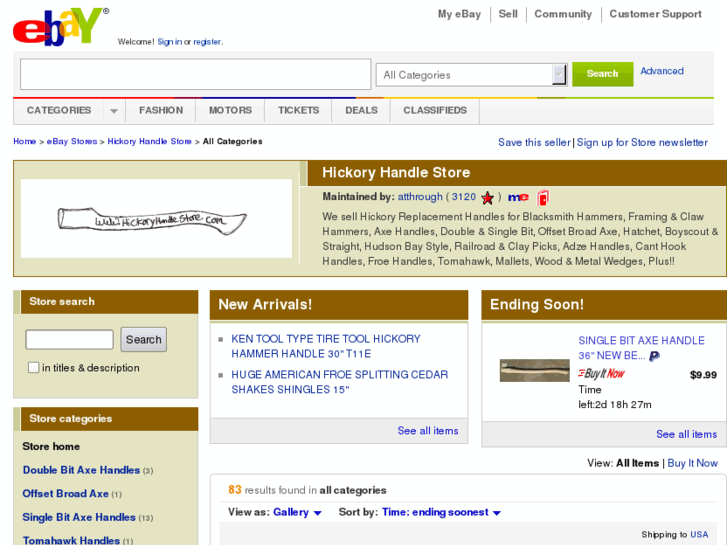Tick 'in titles & description' checkbox

pos(33,368)
